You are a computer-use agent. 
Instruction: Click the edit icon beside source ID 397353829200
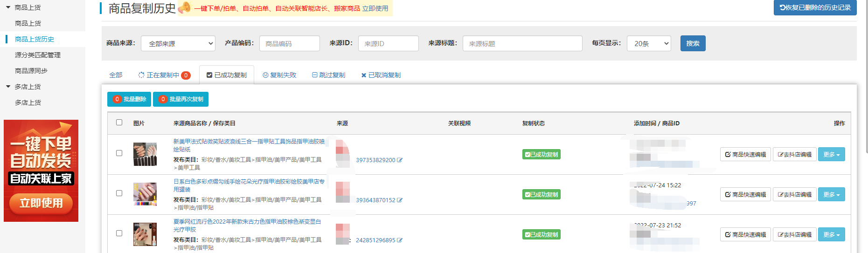point(400,160)
